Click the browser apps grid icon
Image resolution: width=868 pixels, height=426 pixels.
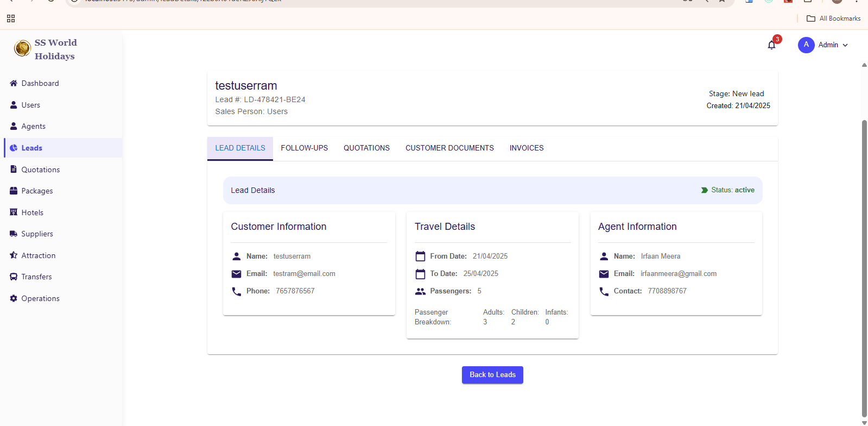click(11, 18)
